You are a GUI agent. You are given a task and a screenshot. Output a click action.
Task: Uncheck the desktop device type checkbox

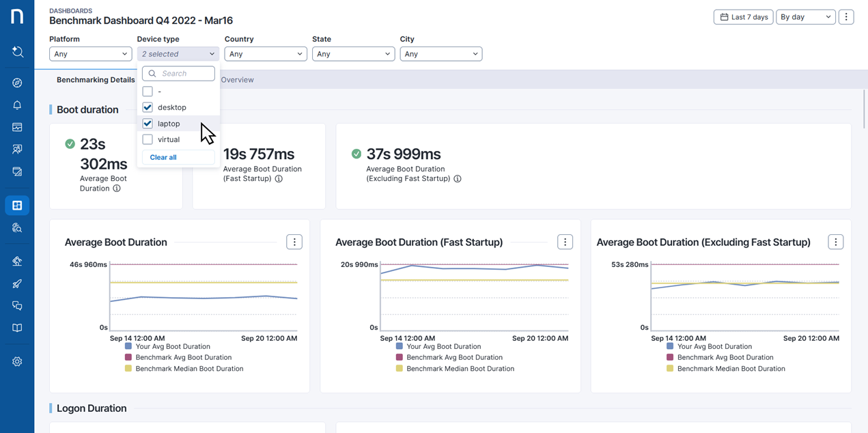[148, 107]
